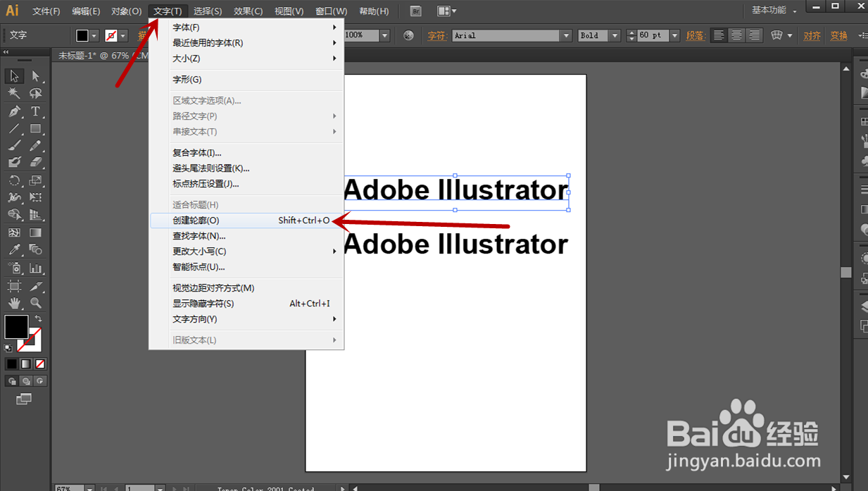Select the Selection (black arrow) tool
This screenshot has height=491, width=868.
tap(14, 76)
